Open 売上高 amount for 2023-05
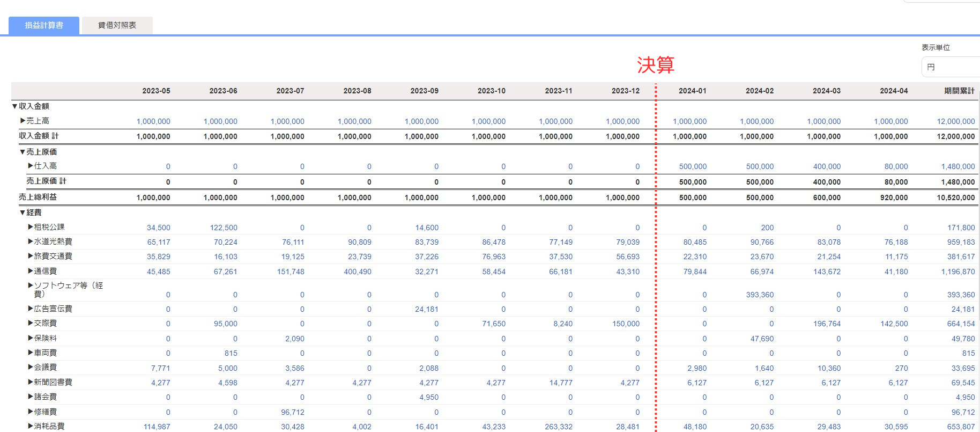Viewport: 980px width, 432px height. [153, 121]
